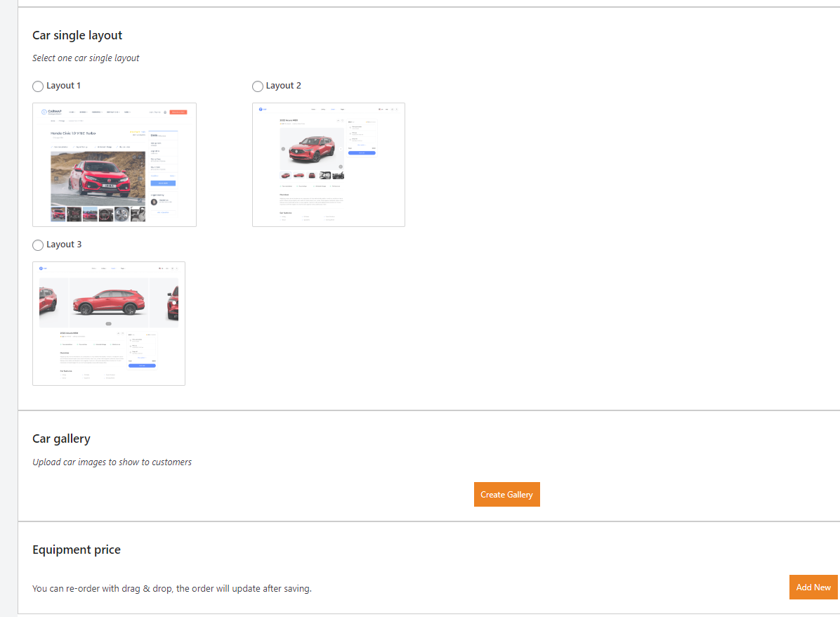Viewport: 840px width, 617px height.
Task: Click the "Car gallery" section heading
Action: [x=61, y=439]
